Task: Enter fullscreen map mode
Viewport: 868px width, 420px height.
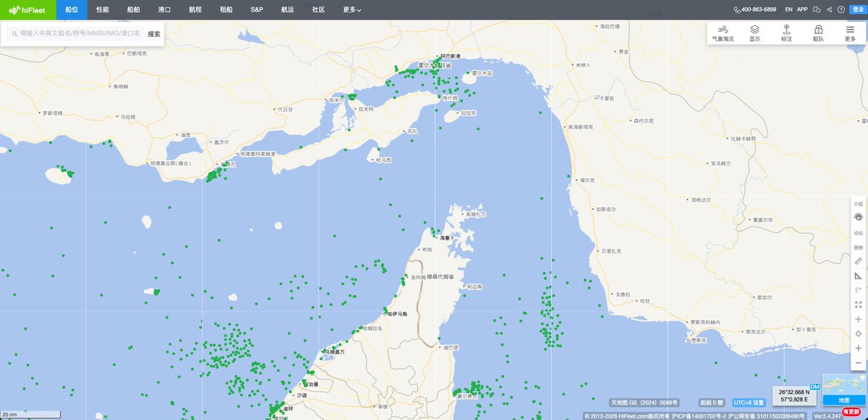Action: point(859,304)
